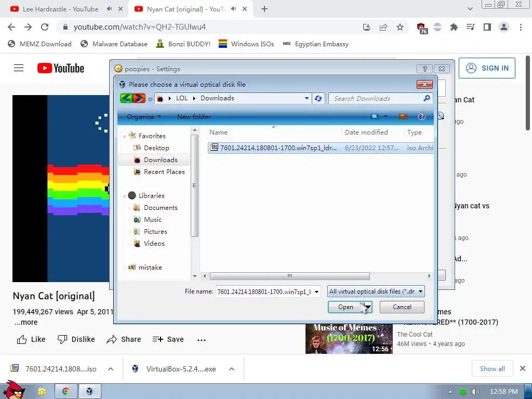532x399 pixels.
Task: Select the 7601.24214 ISO file in list
Action: [x=321, y=148]
